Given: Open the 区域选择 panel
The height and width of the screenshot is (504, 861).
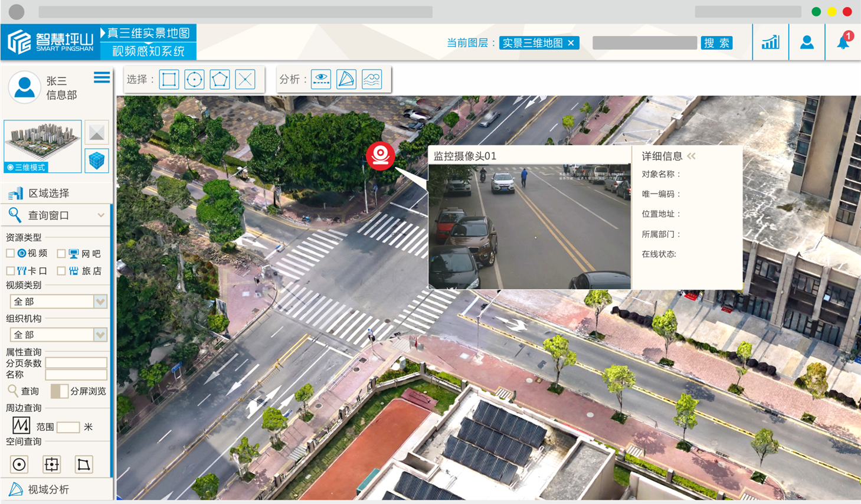Looking at the screenshot, I should point(56,193).
